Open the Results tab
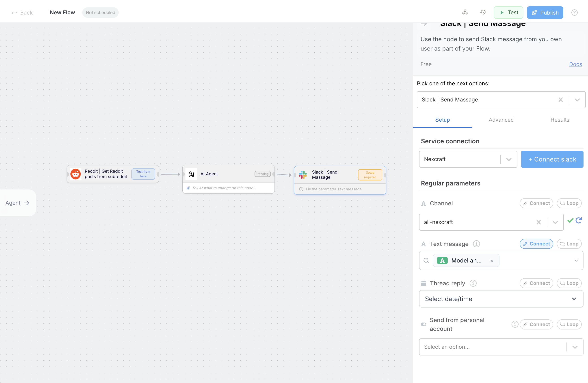Screen dimensions: 588x383 click(560, 120)
